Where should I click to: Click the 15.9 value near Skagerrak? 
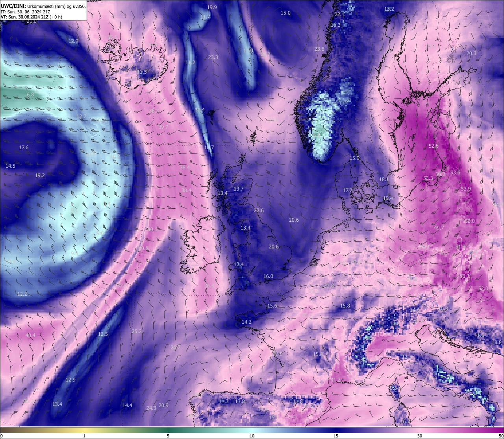[x=354, y=158]
